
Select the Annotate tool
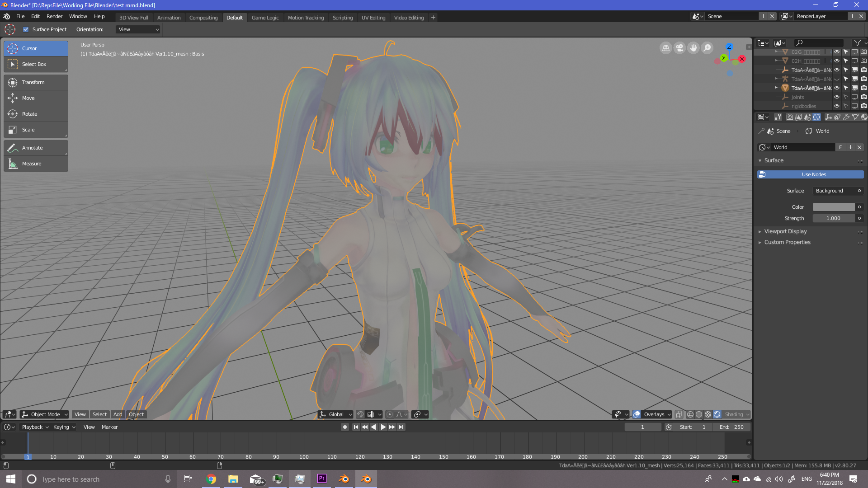[x=32, y=148]
